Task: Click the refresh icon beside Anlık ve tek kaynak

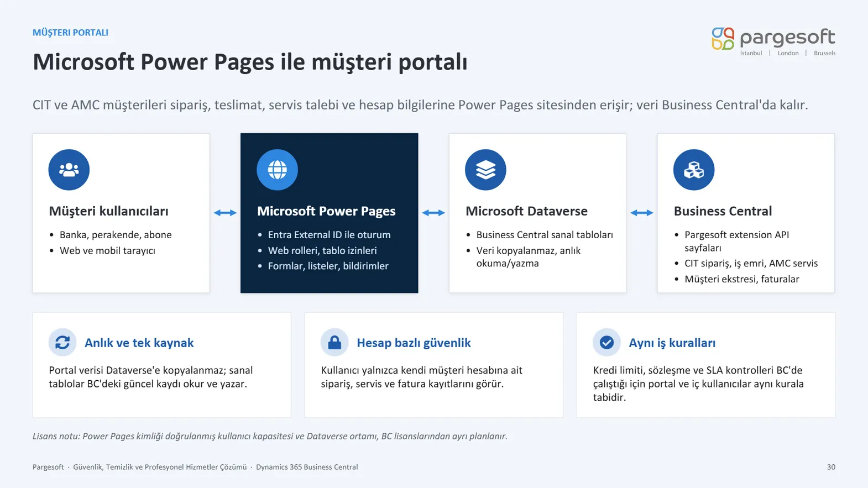Action: [x=62, y=343]
